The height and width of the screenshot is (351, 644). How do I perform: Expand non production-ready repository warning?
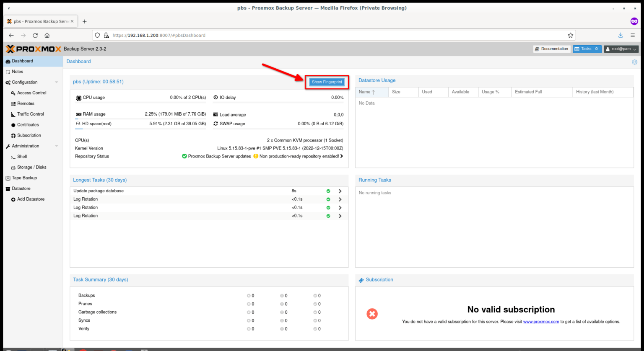tap(342, 156)
